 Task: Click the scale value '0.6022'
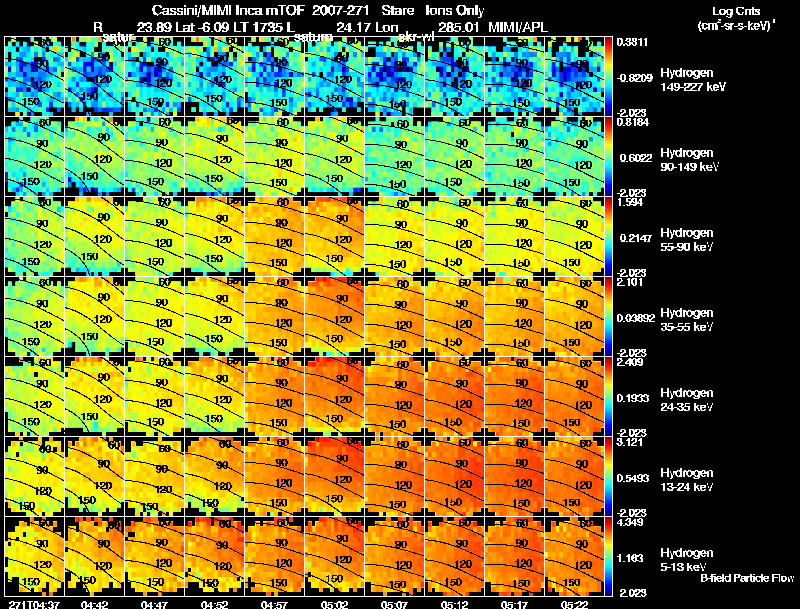tap(636, 158)
